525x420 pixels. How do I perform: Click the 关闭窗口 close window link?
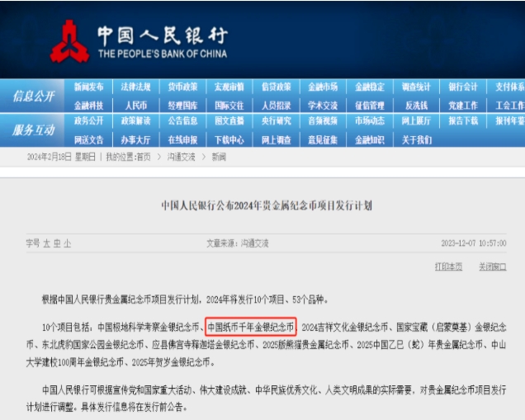(x=493, y=267)
